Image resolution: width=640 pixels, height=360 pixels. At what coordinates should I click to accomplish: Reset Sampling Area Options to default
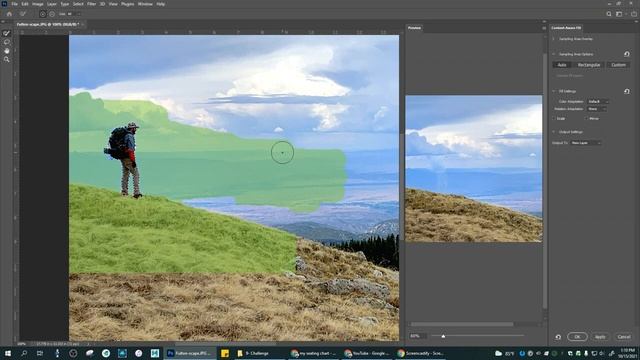[x=627, y=54]
